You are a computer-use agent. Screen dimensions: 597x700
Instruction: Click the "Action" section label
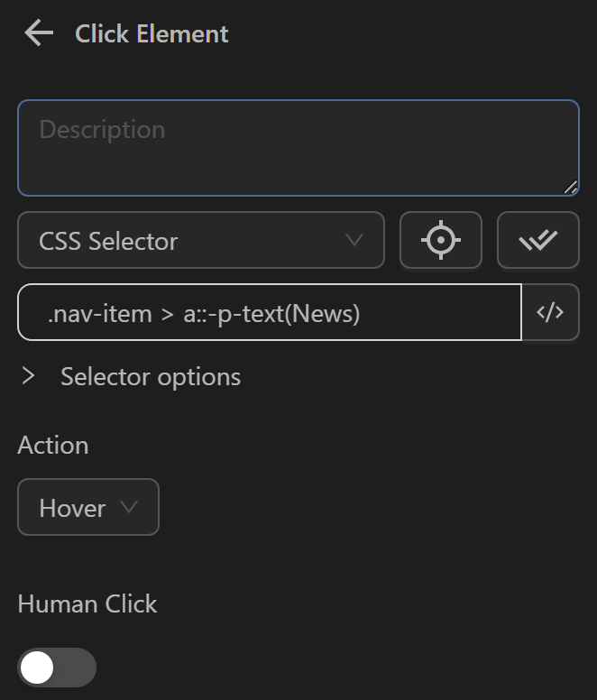tap(53, 445)
